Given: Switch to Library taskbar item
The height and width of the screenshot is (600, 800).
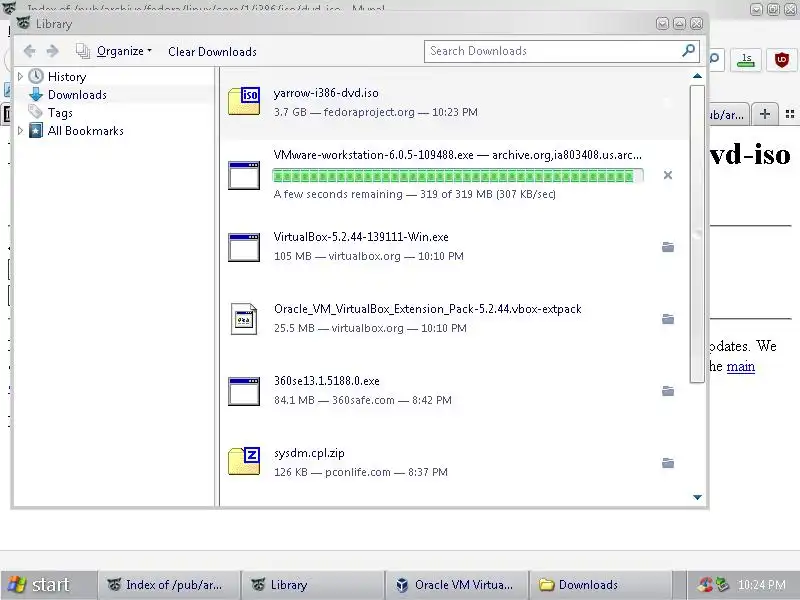Looking at the screenshot, I should [x=312, y=585].
